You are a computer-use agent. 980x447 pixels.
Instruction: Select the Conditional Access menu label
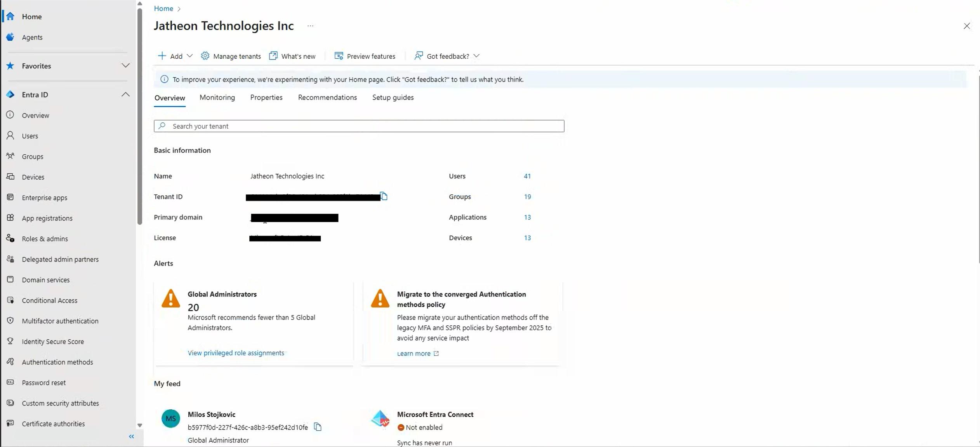pyautogui.click(x=50, y=300)
